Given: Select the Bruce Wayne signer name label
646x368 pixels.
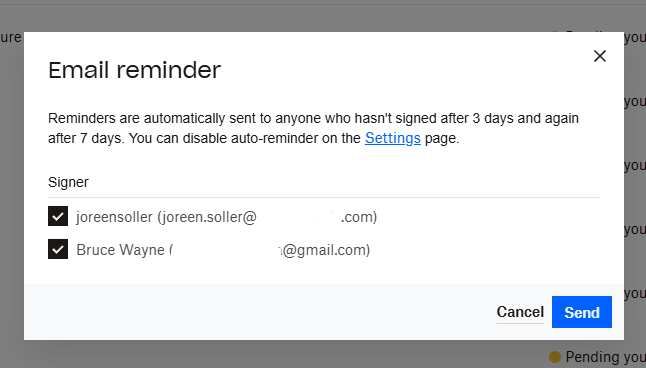Looking at the screenshot, I should pos(120,250).
